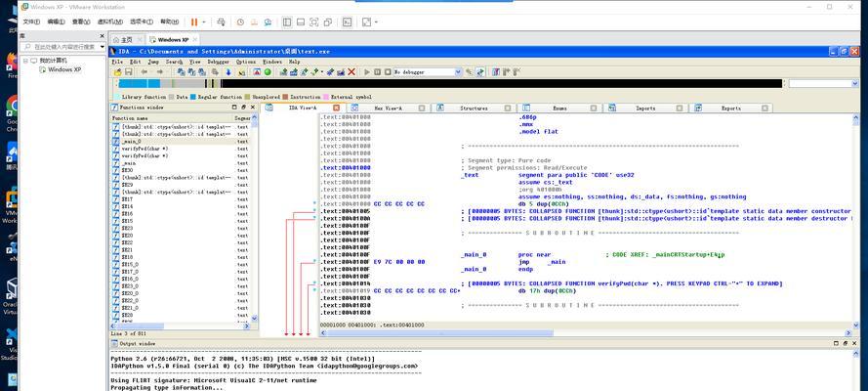Click the Functions window vertical scrollbar
The width and height of the screenshot is (868, 391).
[254, 219]
